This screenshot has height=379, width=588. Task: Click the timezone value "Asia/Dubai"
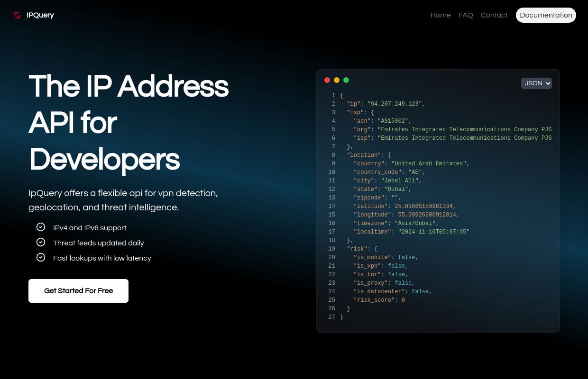[415, 224]
